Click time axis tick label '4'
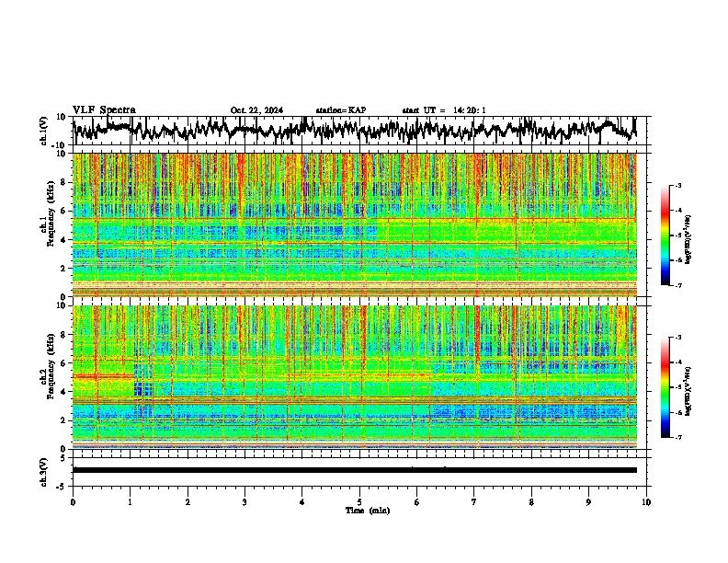 click(302, 502)
